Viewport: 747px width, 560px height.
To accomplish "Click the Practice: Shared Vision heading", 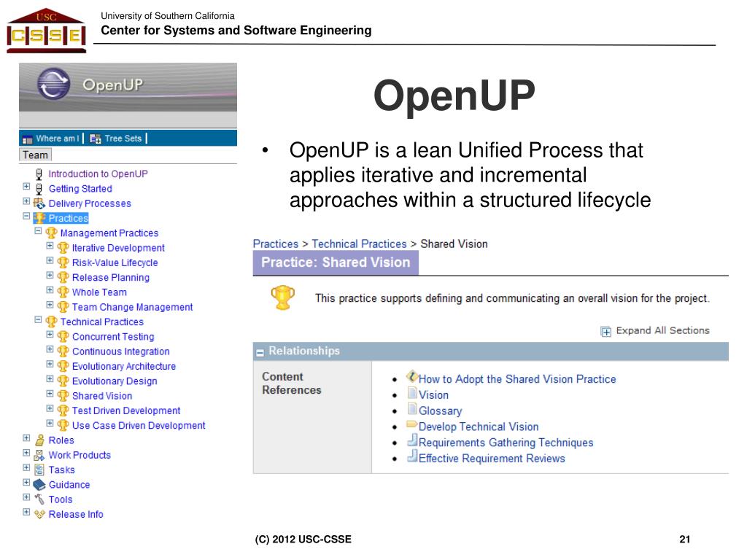I will [336, 262].
